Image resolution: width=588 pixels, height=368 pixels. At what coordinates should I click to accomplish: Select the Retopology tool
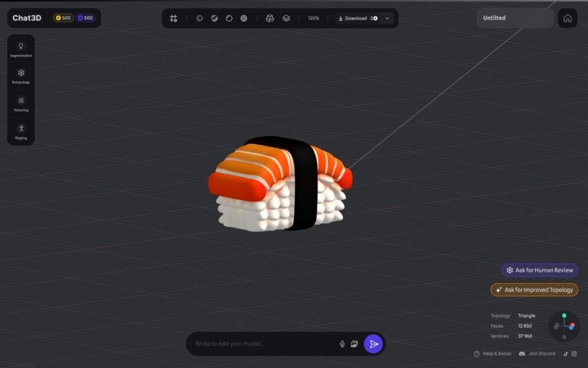21,75
